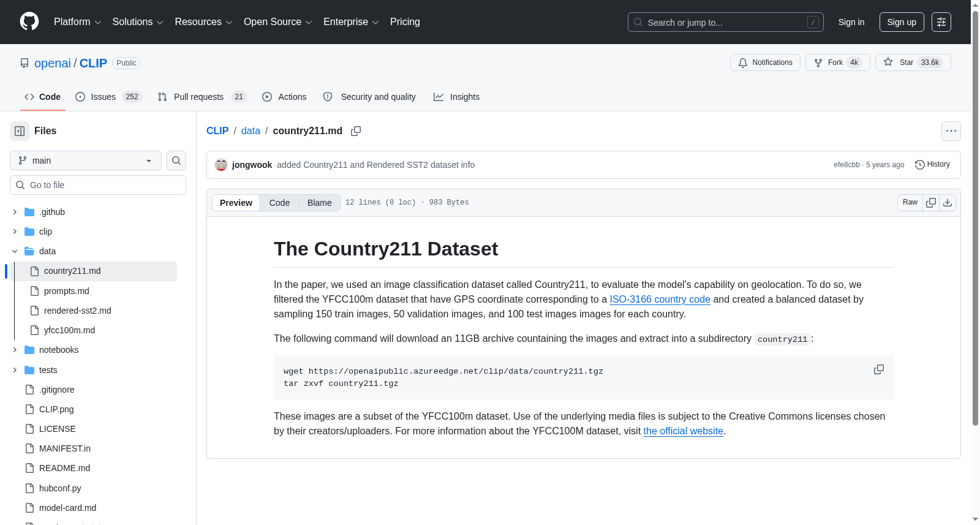
Task: Click the Sign in link
Action: pyautogui.click(x=851, y=22)
